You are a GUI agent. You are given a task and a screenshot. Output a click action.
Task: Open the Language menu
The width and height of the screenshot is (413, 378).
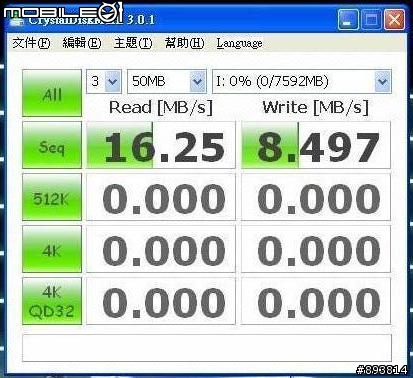239,43
